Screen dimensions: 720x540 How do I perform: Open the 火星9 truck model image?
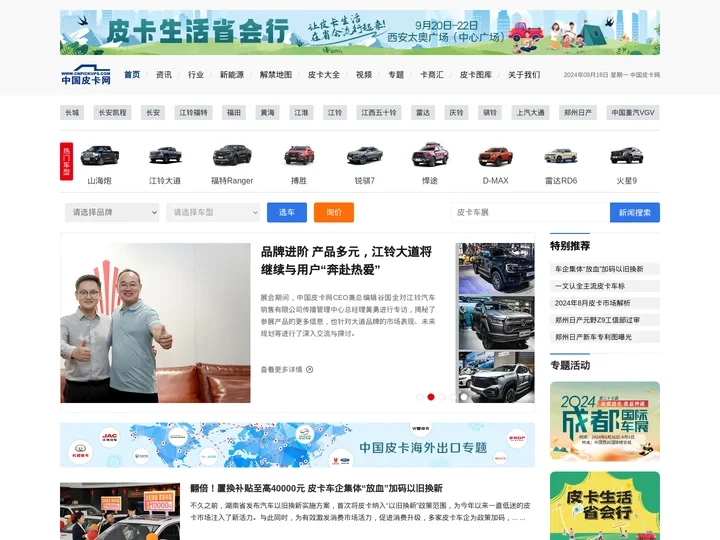626,155
